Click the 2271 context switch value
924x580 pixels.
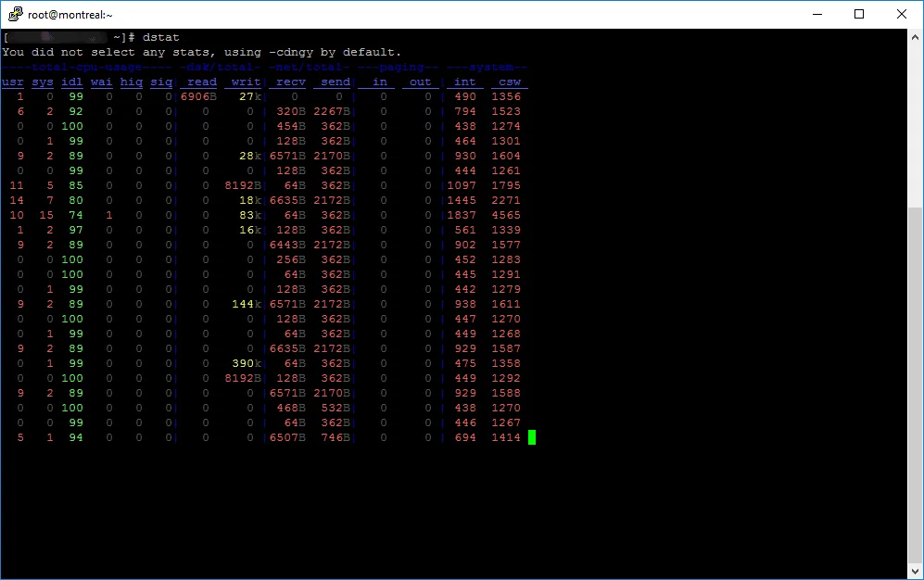point(506,200)
